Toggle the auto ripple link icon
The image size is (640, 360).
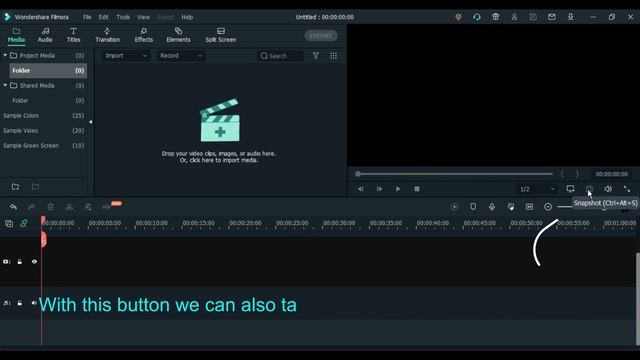pyautogui.click(x=24, y=223)
